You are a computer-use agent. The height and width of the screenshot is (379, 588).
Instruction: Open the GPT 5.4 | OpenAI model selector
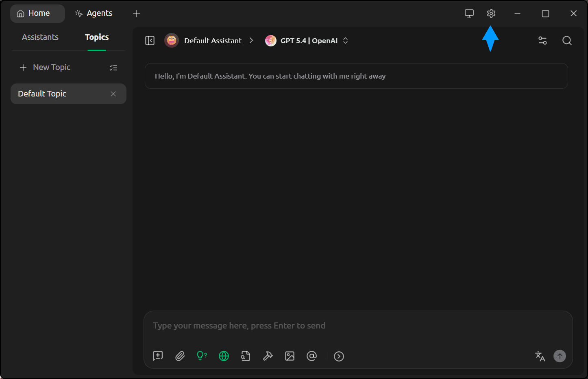(x=307, y=41)
